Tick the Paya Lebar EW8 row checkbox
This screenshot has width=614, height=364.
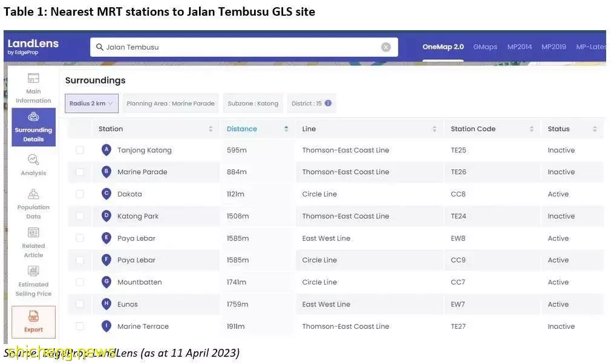(x=80, y=238)
